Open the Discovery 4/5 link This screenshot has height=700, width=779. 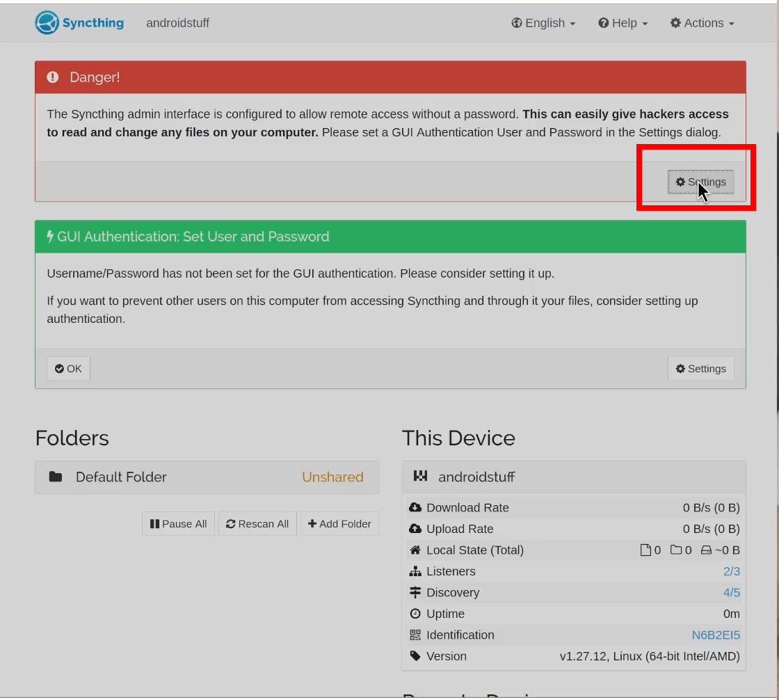731,593
